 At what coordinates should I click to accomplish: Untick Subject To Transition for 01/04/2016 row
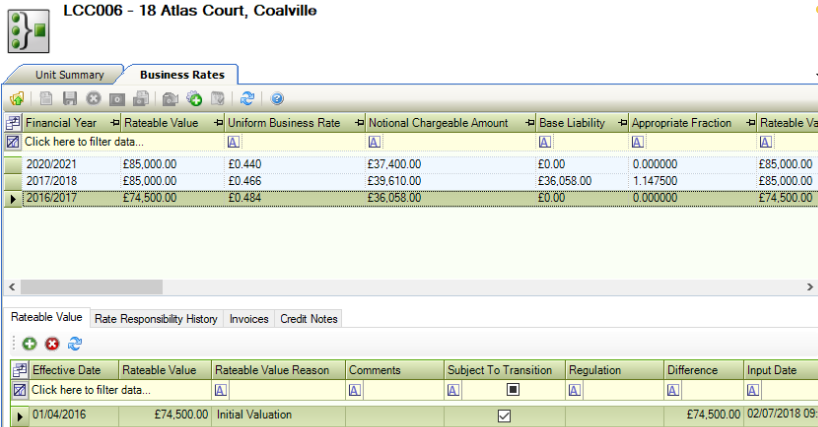[504, 415]
